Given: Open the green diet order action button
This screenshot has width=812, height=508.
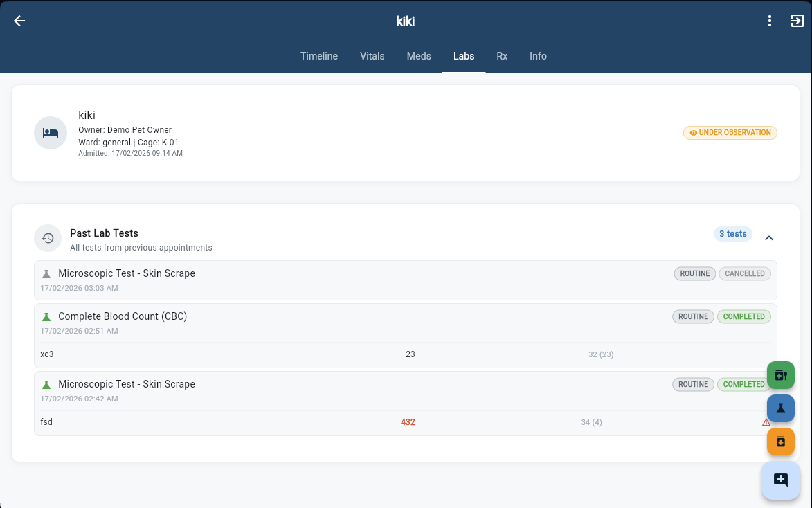Looking at the screenshot, I should pyautogui.click(x=780, y=375).
